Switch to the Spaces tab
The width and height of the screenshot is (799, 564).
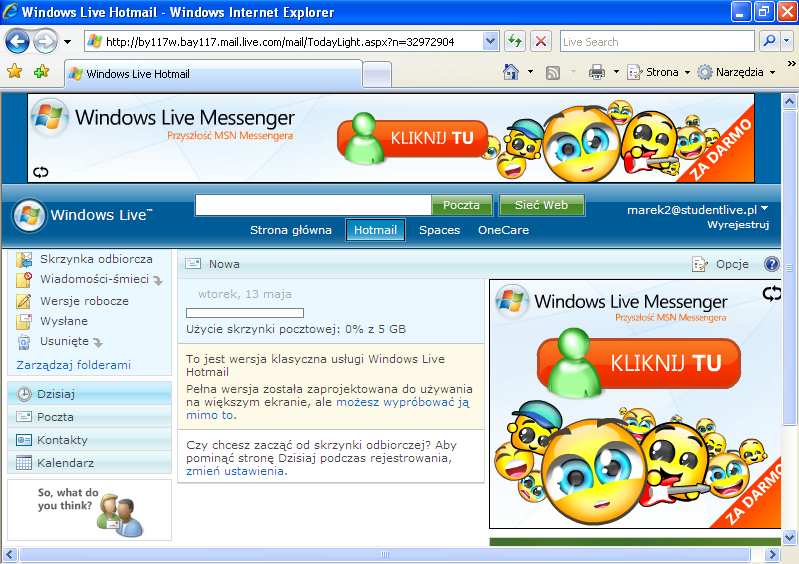tap(439, 230)
